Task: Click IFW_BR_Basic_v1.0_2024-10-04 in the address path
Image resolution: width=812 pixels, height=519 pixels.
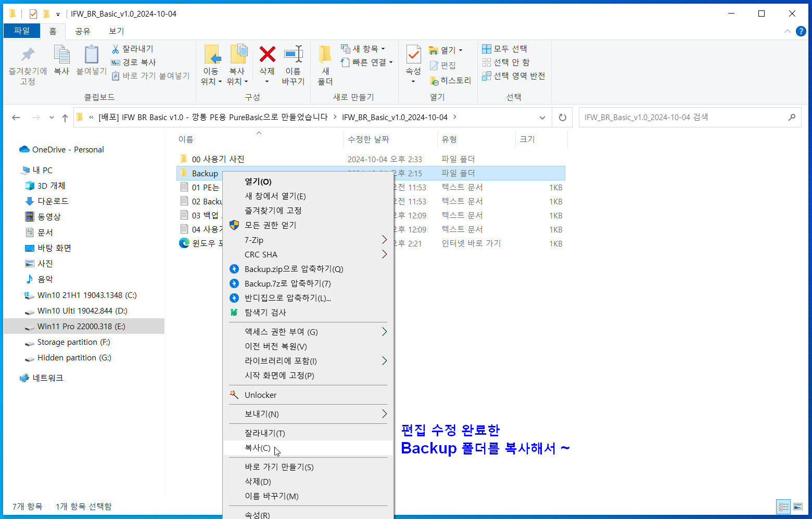Action: [x=395, y=118]
